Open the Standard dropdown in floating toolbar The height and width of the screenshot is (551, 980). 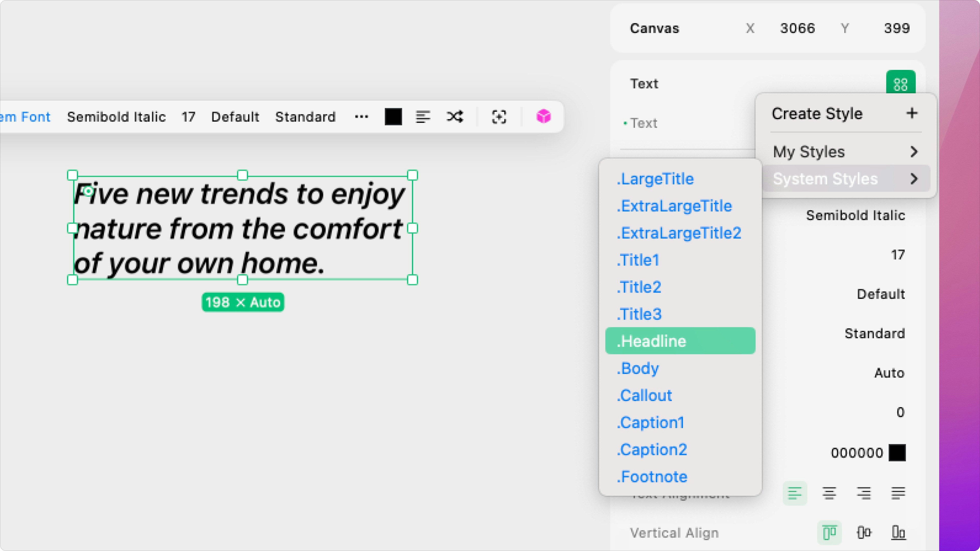(305, 117)
